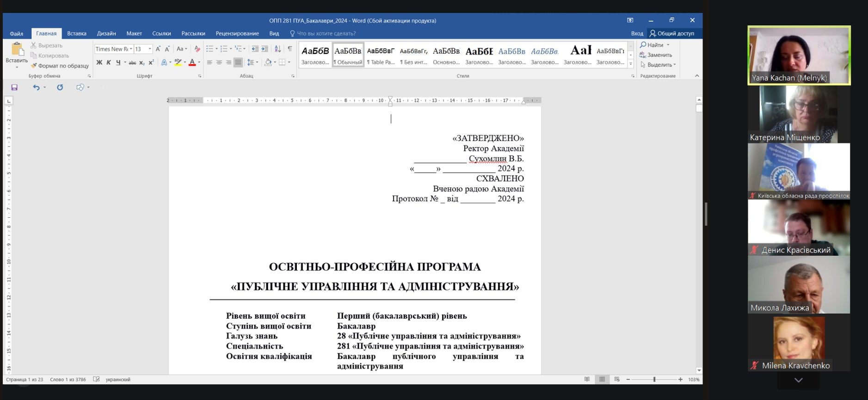Open the font name dropdown Times New Roman
868x400 pixels.
[131, 49]
